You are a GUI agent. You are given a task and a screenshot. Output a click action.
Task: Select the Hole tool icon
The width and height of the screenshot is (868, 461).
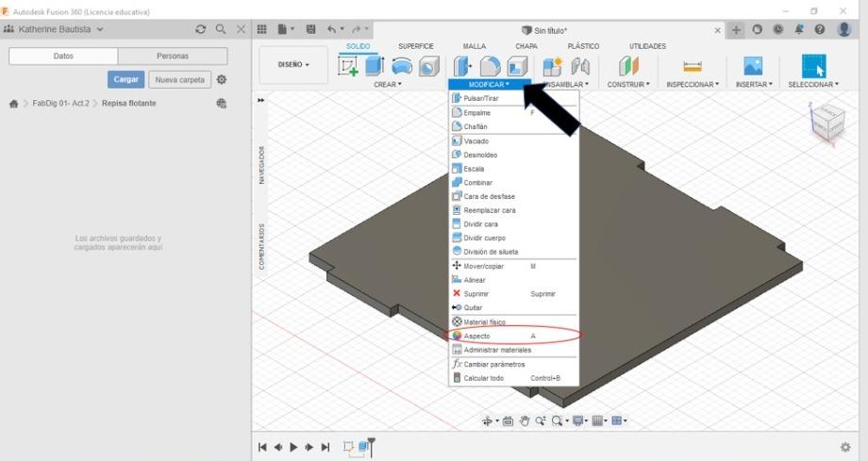coord(428,66)
